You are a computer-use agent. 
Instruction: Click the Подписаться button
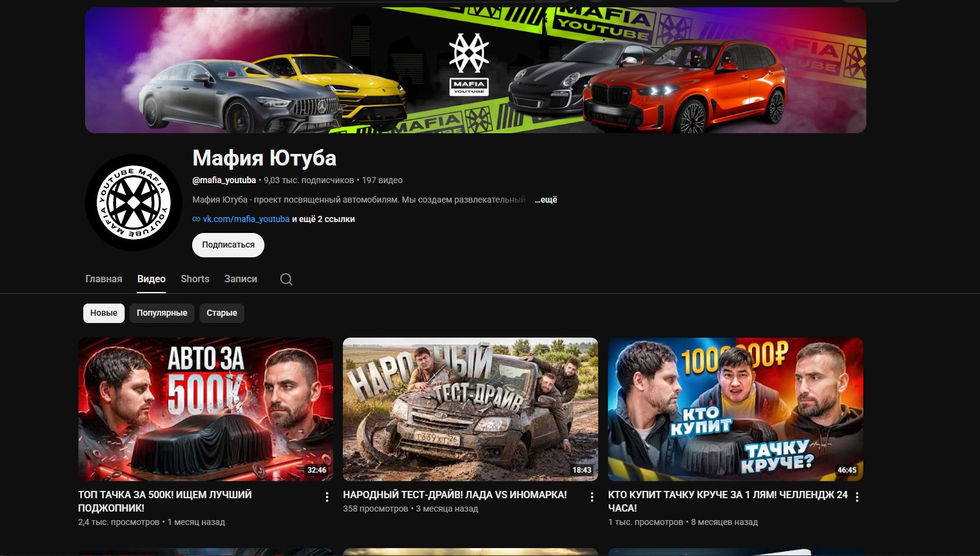click(x=228, y=245)
